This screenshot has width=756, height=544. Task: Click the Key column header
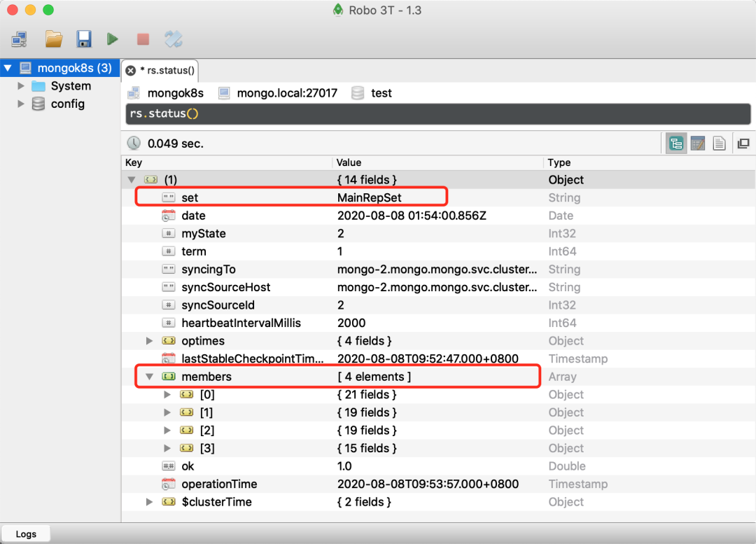coord(227,162)
